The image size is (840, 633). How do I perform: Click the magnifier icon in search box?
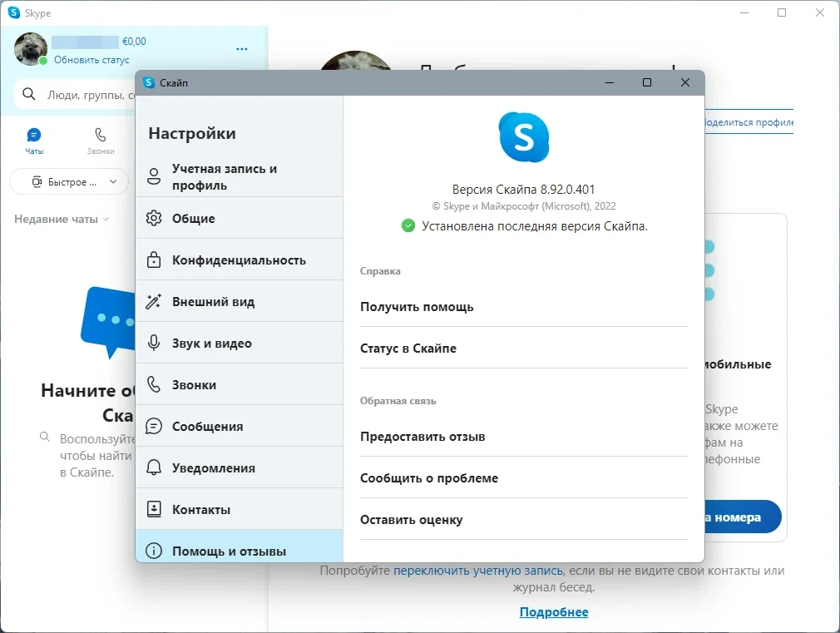coord(29,94)
